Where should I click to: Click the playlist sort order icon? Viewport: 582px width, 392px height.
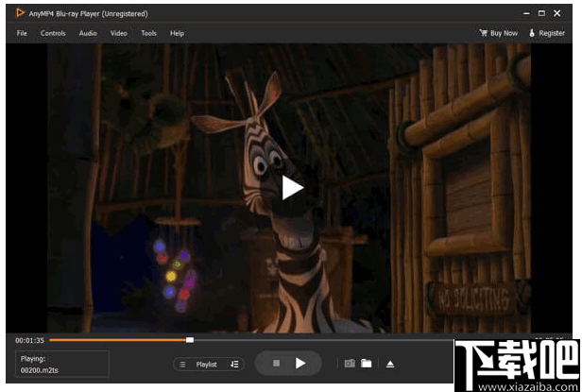pyautogui.click(x=234, y=364)
